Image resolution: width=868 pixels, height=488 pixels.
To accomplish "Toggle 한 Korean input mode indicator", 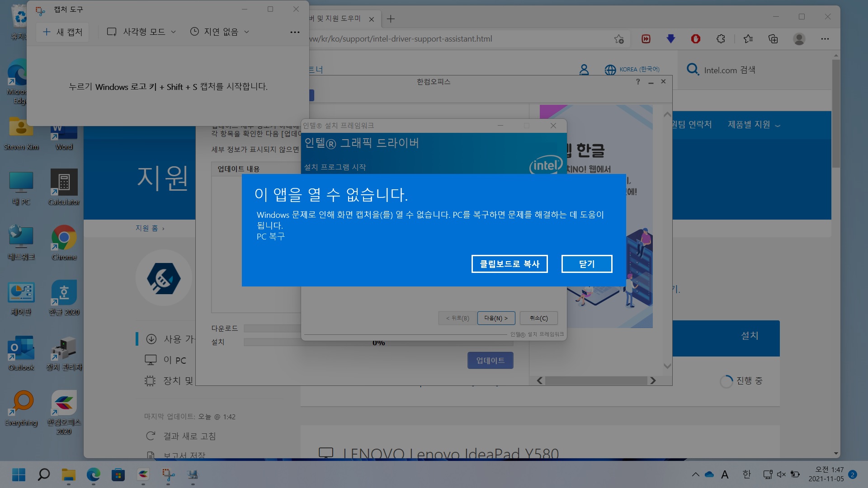I will tap(746, 474).
